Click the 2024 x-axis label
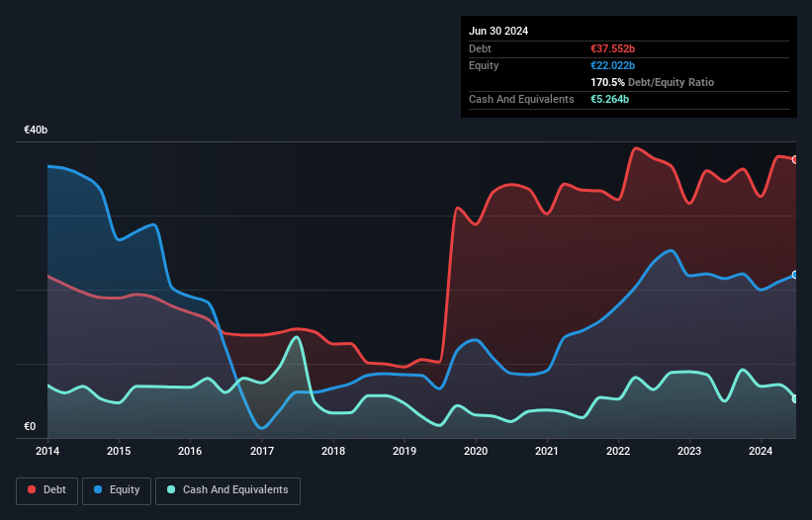The image size is (812, 520). click(761, 451)
